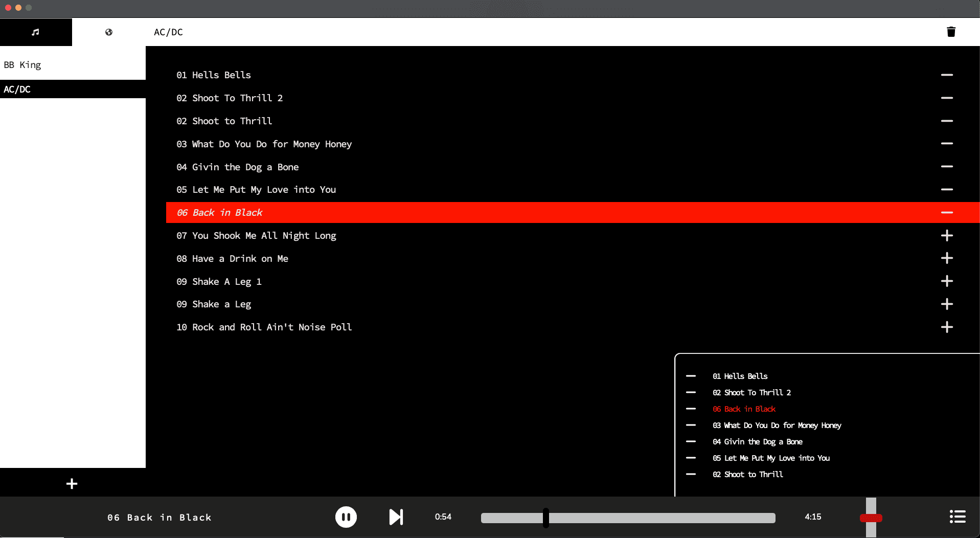Image resolution: width=980 pixels, height=538 pixels.
Task: Open the music library tab
Action: pyautogui.click(x=36, y=32)
